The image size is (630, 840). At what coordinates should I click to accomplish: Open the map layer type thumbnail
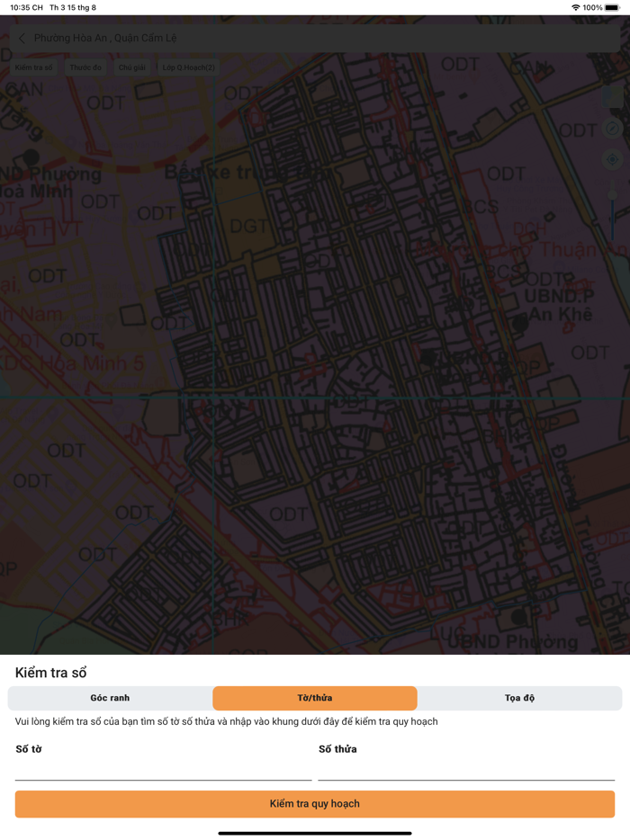click(x=612, y=97)
